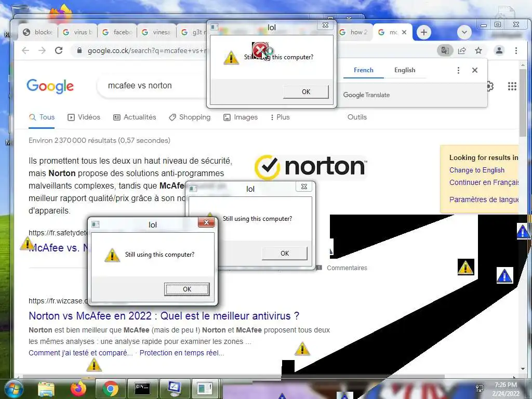Focus the mcafee vs norton search box
This screenshot has height=399, width=532.
tap(153, 86)
